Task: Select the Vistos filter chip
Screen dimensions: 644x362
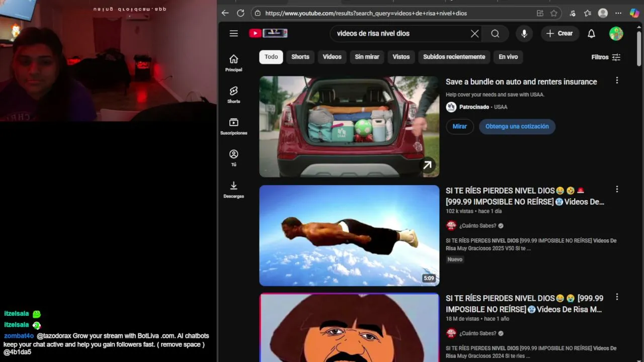Action: 401,57
